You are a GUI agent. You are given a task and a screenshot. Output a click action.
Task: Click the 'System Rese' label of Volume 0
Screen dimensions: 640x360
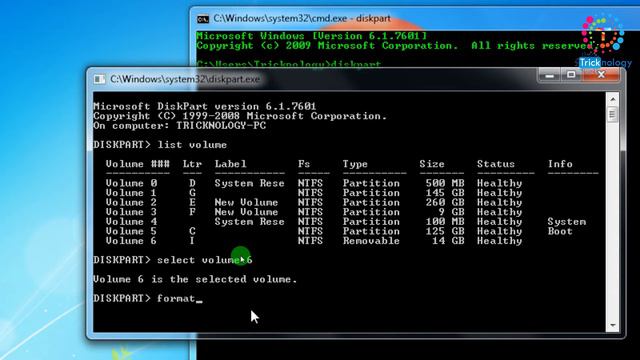point(249,183)
